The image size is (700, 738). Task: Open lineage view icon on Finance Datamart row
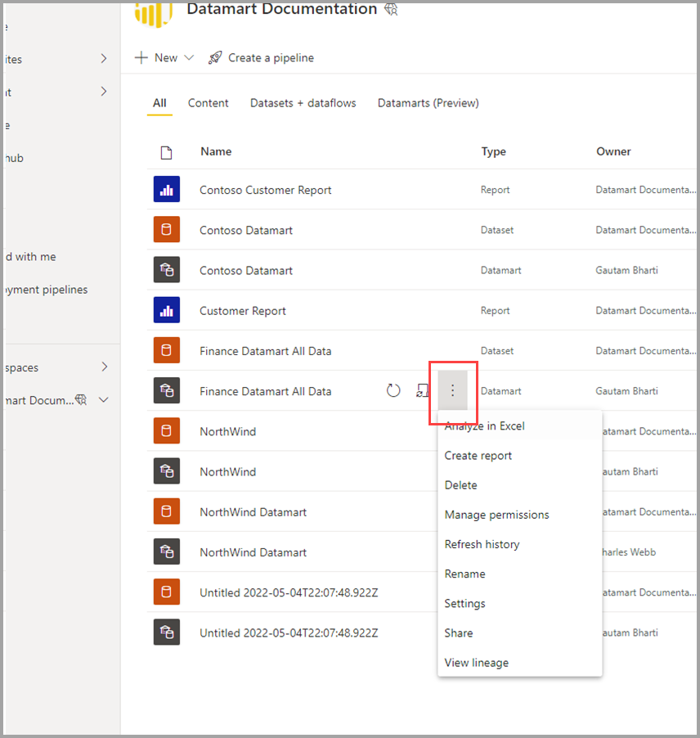pos(423,390)
